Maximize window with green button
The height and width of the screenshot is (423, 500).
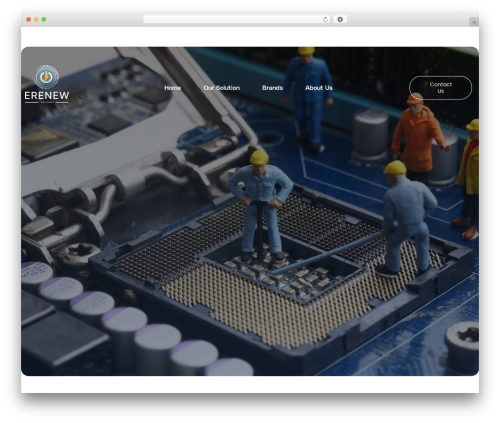click(x=44, y=19)
